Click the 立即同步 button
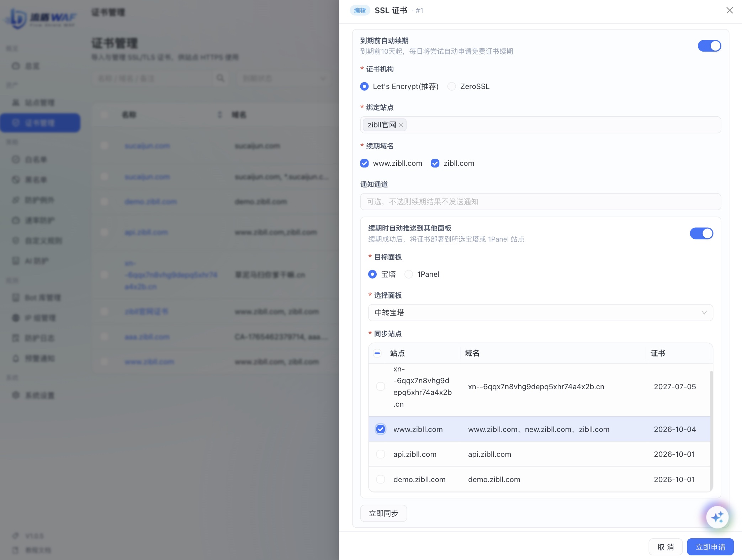Image resolution: width=742 pixels, height=560 pixels. [x=383, y=513]
